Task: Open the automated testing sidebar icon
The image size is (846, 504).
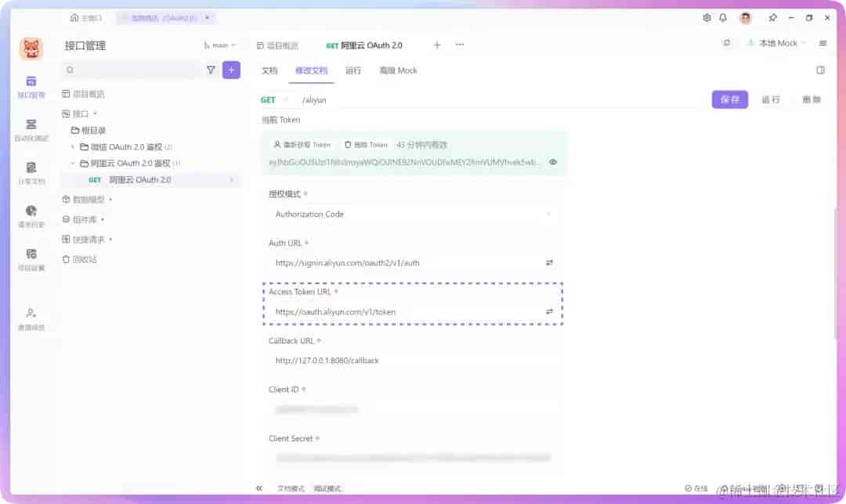Action: point(31,130)
